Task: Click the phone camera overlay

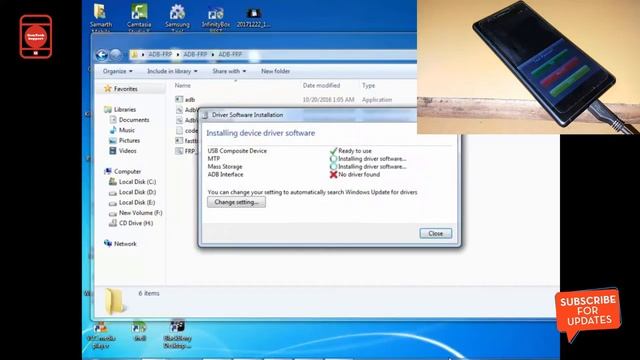Action: (529, 67)
